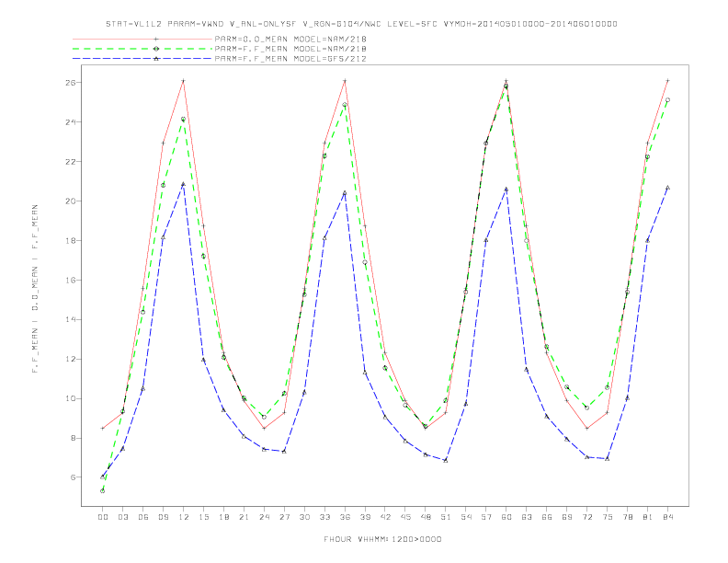Image resolution: width=728 pixels, height=563 pixels.
Task: Click x-axis tick label 60
Action: 506,517
